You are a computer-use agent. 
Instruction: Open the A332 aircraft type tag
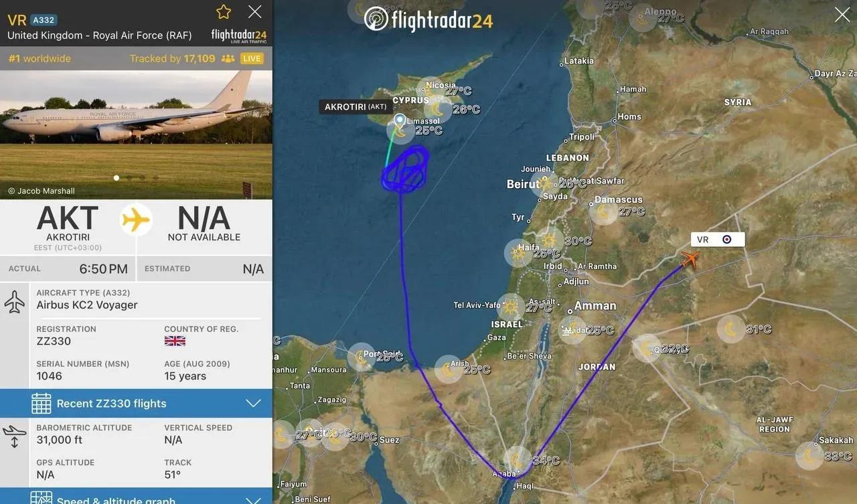pyautogui.click(x=44, y=20)
